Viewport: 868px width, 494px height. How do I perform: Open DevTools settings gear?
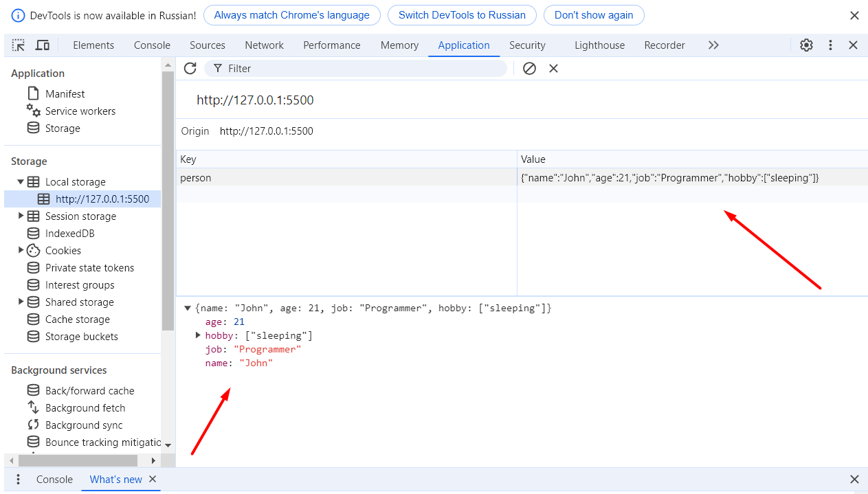[x=806, y=45]
